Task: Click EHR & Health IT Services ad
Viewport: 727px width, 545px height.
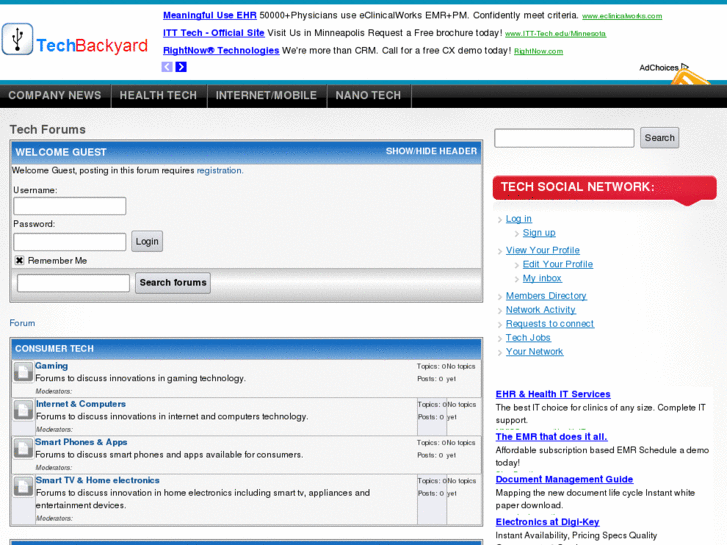Action: (x=553, y=394)
